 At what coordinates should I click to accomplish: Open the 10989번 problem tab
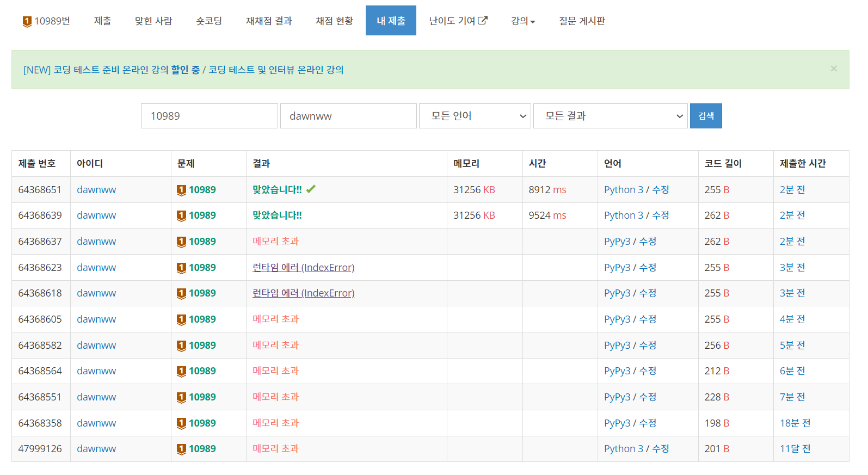46,21
